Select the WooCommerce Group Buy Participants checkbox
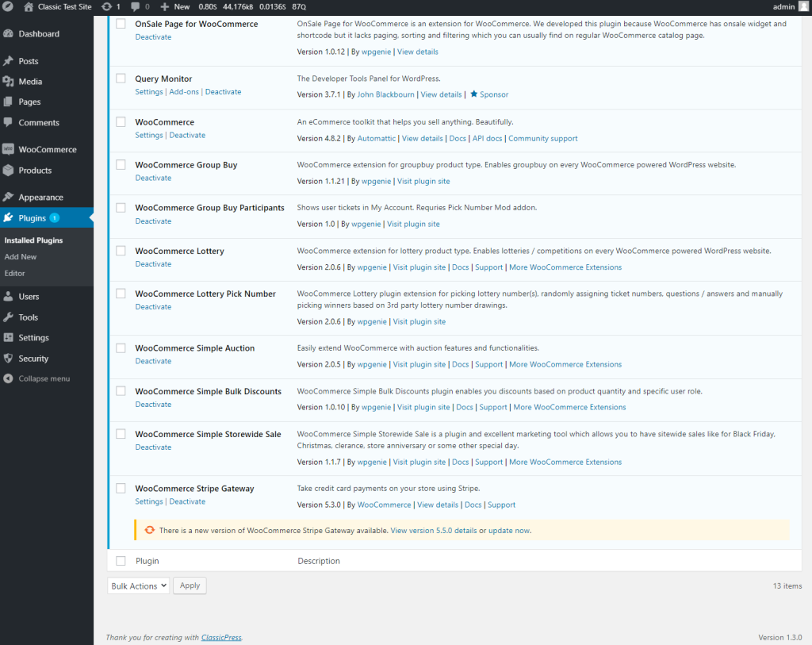This screenshot has height=645, width=812. click(x=121, y=208)
